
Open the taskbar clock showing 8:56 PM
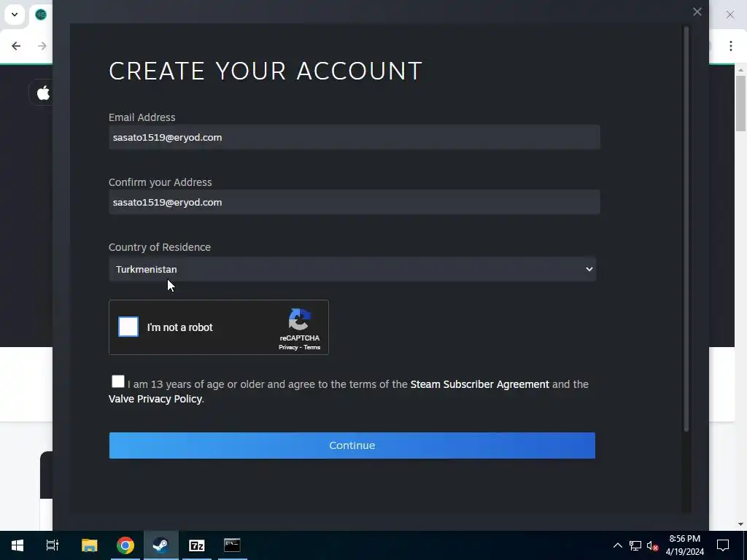(684, 545)
